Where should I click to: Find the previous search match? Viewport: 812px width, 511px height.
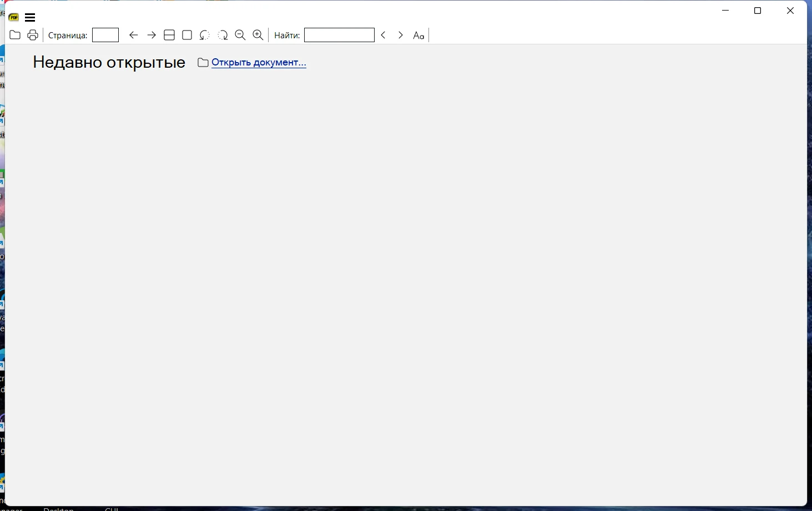pyautogui.click(x=383, y=35)
